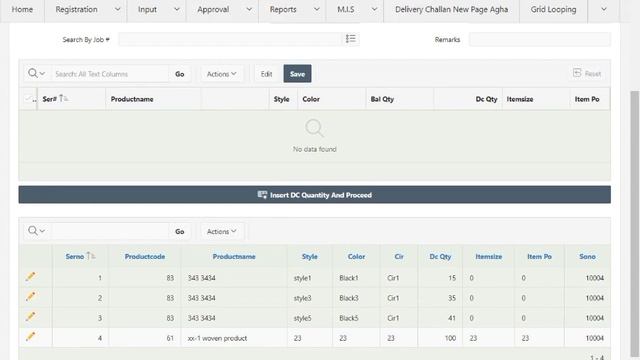Click the Cir column header

click(399, 256)
